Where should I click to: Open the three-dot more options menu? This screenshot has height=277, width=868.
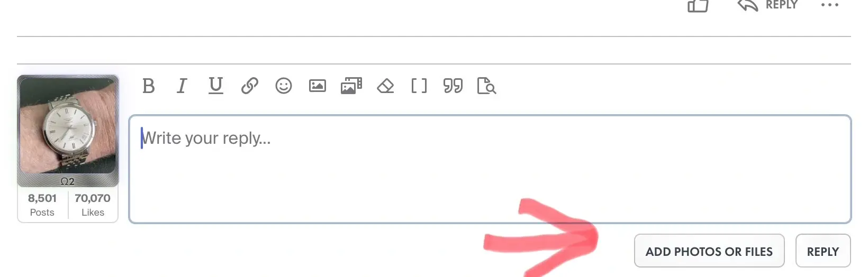pos(829,5)
